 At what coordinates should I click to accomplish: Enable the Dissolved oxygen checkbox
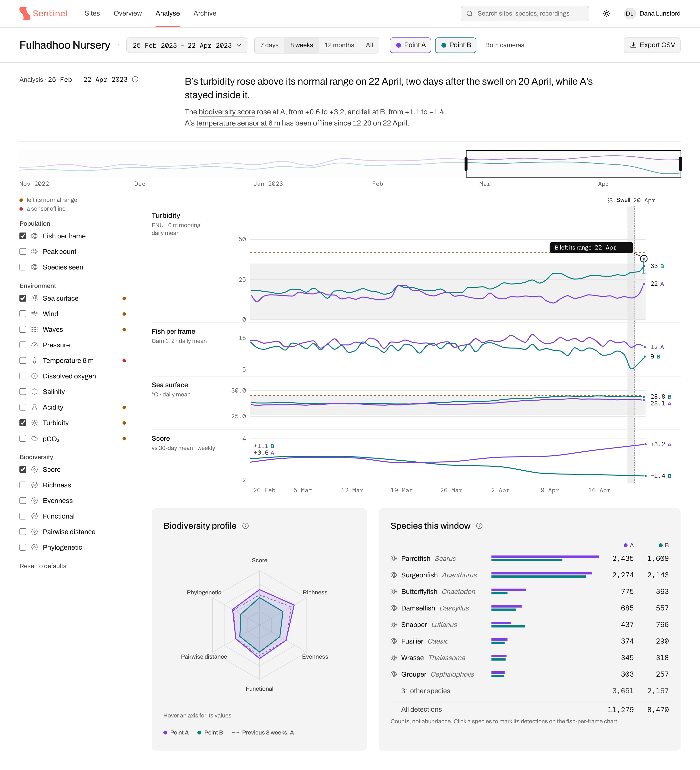[x=23, y=376]
